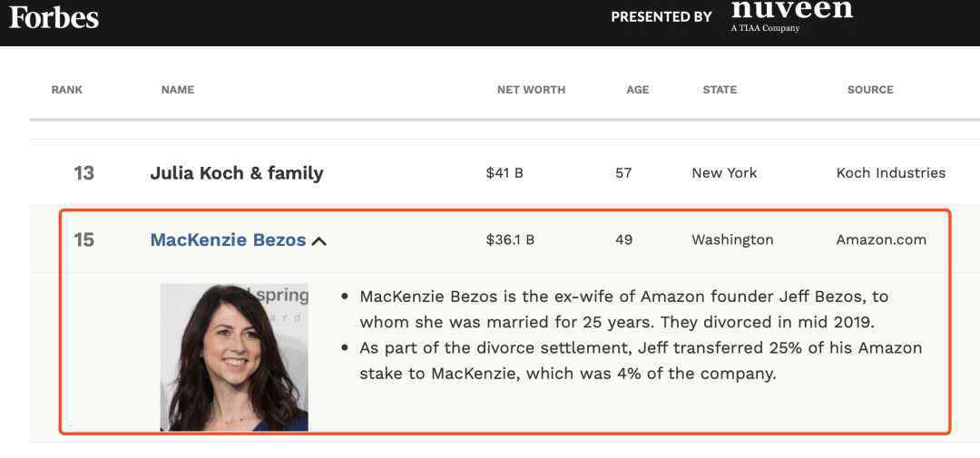Sort list by Rank column header
Screen dimensions: 980x458
(x=67, y=90)
